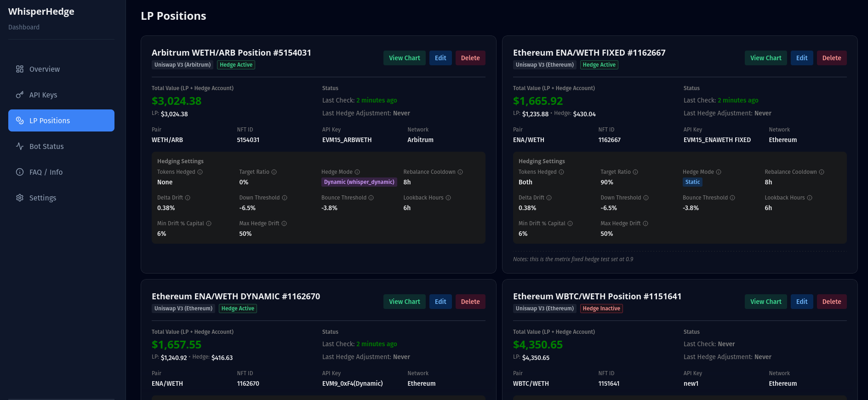Click the API Keys key icon
Image resolution: width=868 pixels, height=400 pixels.
click(20, 95)
